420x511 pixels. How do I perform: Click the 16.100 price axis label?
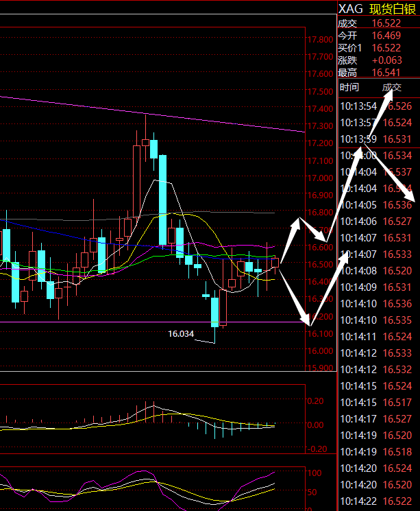pos(321,334)
